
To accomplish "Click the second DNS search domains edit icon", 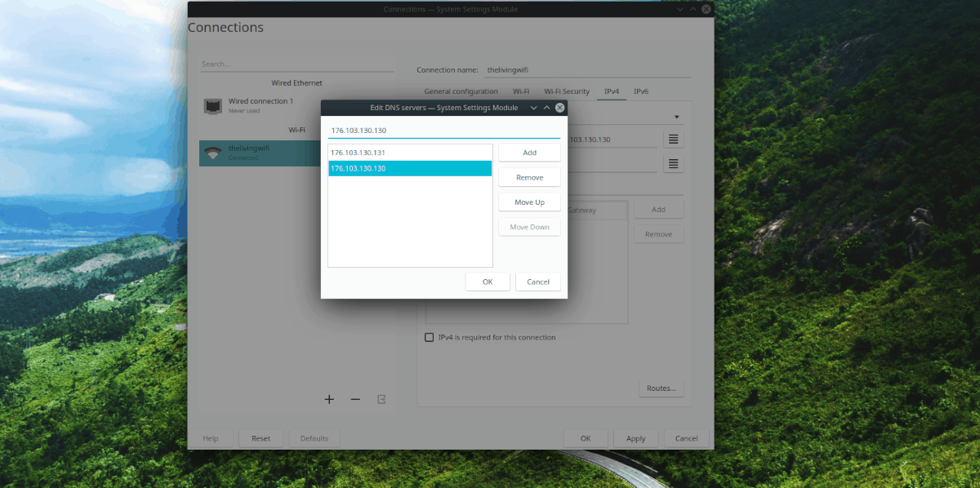I will (672, 163).
